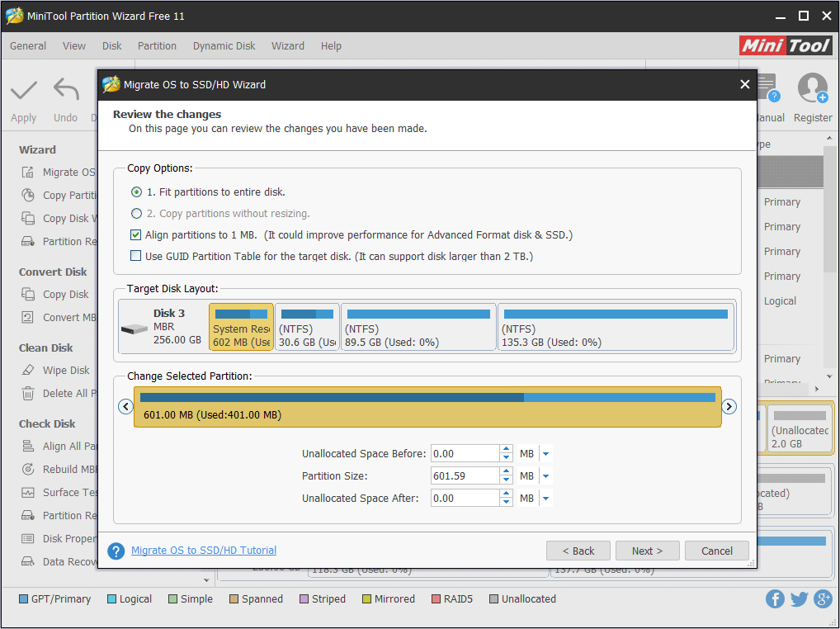This screenshot has width=840, height=629.
Task: Open the View menu
Action: coord(74,46)
